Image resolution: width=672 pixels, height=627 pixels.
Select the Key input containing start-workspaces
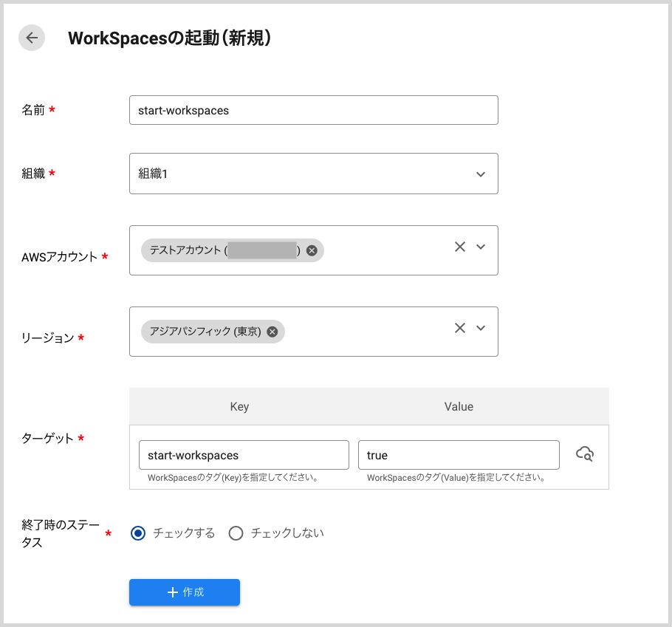pos(244,455)
